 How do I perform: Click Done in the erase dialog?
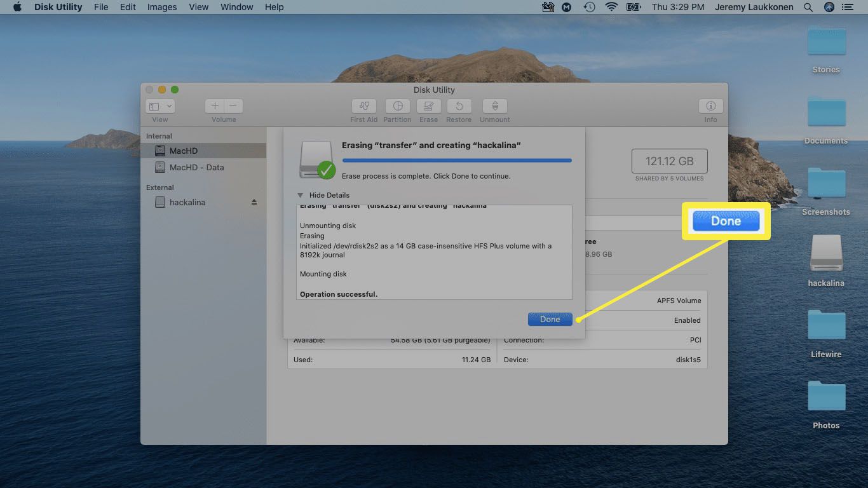[x=550, y=319]
